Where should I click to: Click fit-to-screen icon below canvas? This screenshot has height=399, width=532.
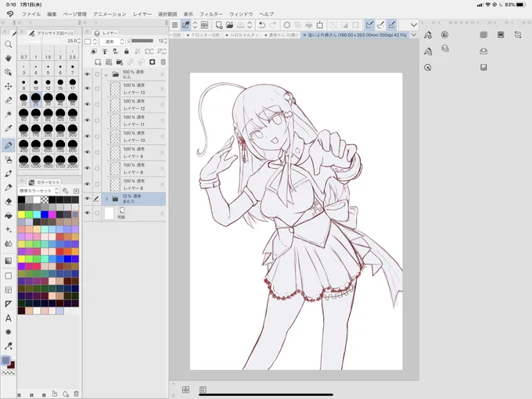point(185,390)
